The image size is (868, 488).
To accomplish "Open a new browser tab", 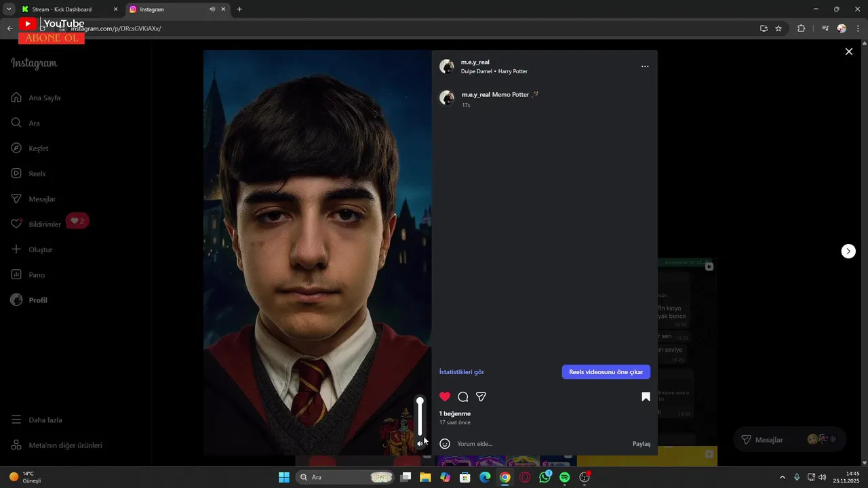I will point(239,9).
